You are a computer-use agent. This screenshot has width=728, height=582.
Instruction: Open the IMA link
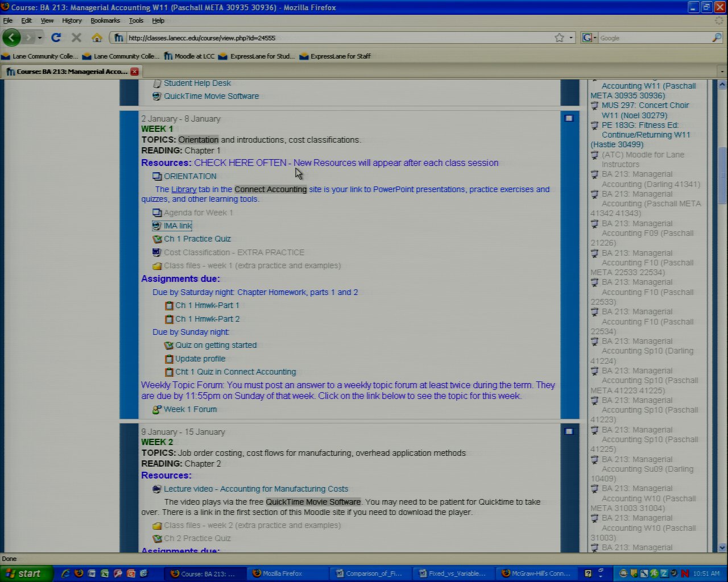pos(177,226)
